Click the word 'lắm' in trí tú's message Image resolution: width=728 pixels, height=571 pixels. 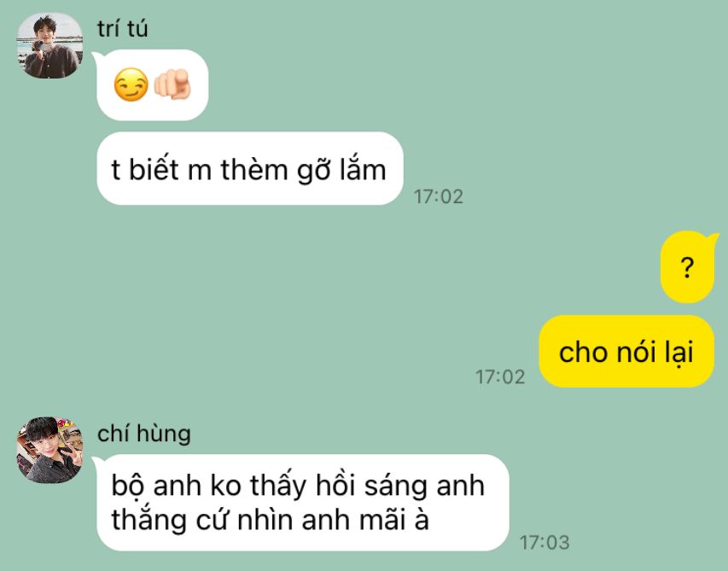(x=363, y=168)
